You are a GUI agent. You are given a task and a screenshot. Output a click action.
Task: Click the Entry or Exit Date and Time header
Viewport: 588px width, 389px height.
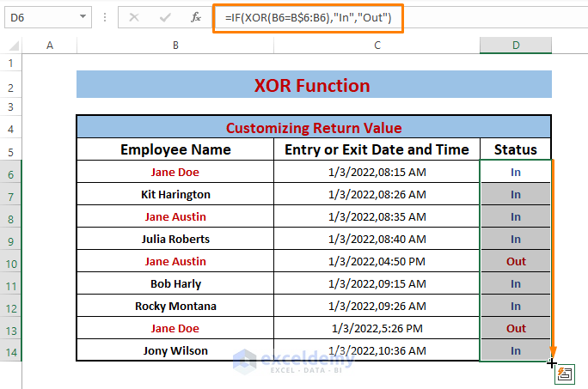(377, 149)
